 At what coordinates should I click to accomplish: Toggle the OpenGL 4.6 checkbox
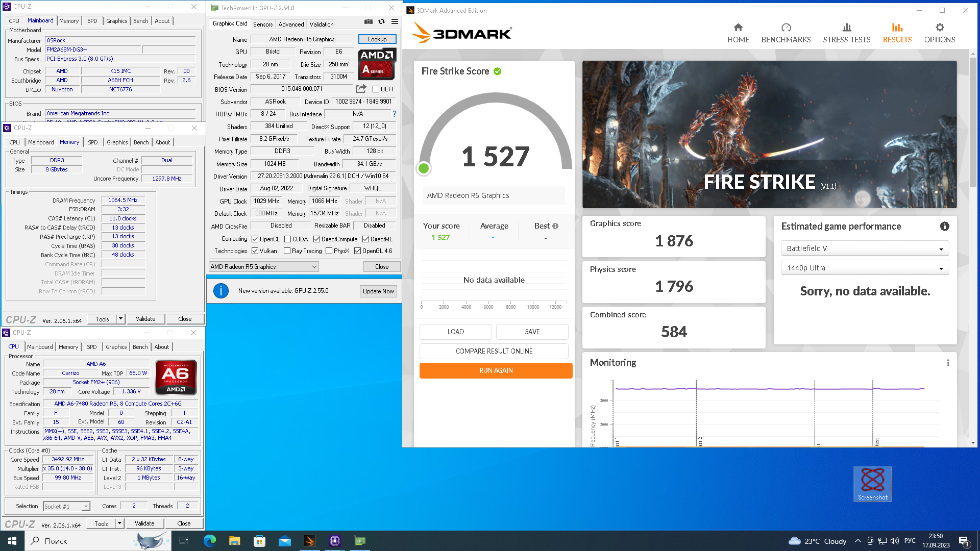tap(357, 251)
